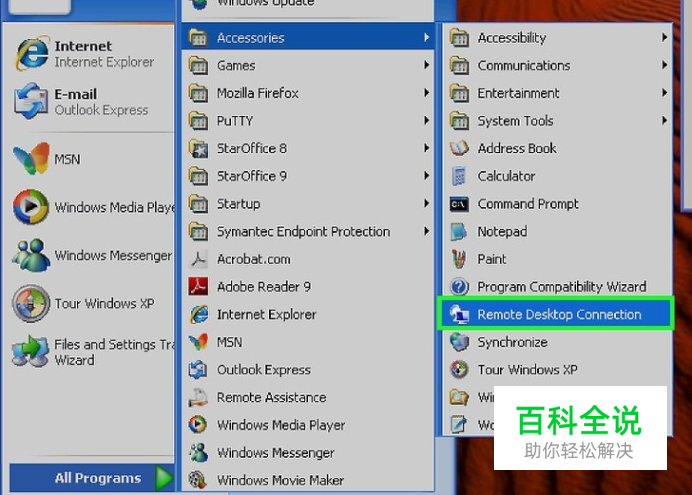Start Program Compatibility Wizard
The height and width of the screenshot is (495, 692).
557,287
